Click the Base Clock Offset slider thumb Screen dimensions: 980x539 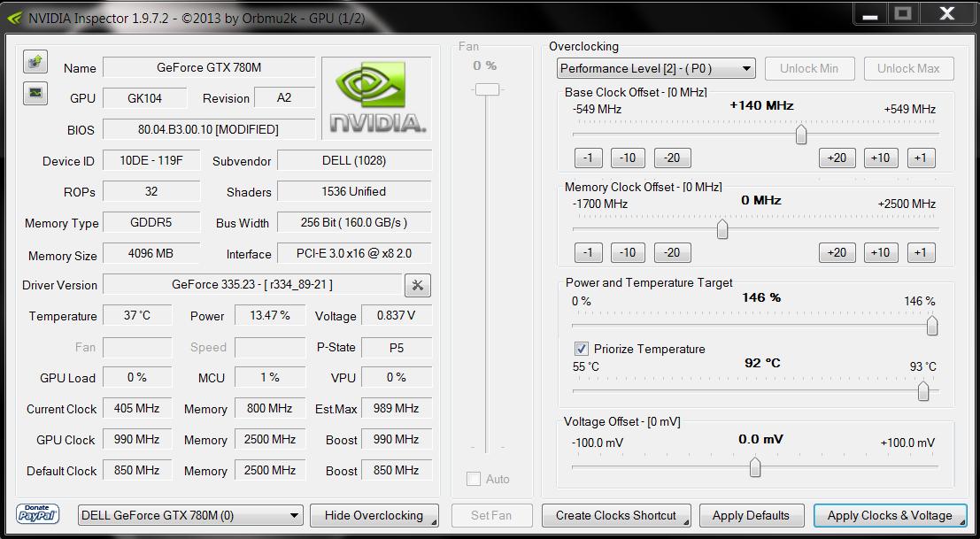click(x=801, y=135)
